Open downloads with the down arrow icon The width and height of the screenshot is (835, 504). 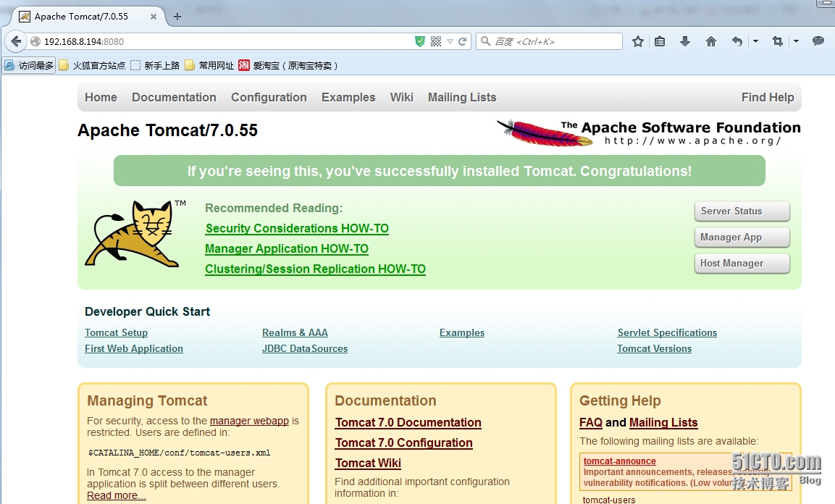click(x=685, y=41)
